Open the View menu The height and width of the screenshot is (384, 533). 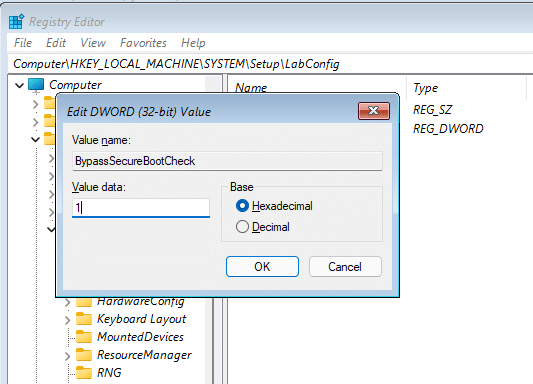93,43
